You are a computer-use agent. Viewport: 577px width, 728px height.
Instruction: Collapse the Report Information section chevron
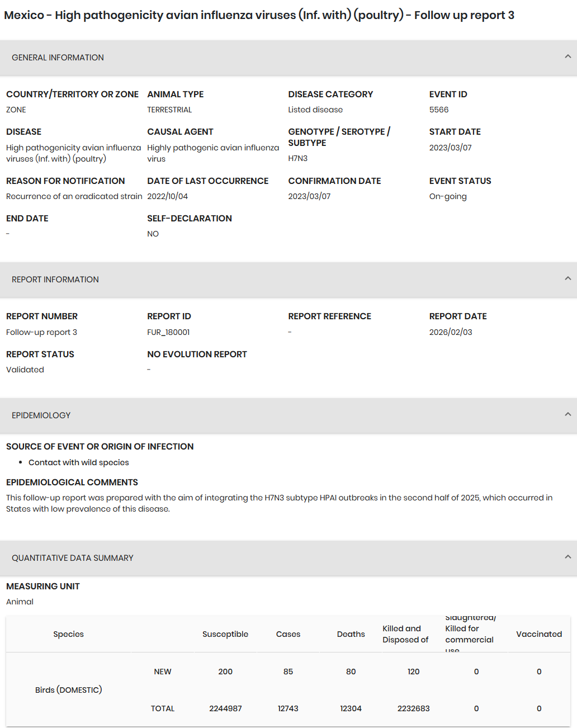pyautogui.click(x=567, y=278)
